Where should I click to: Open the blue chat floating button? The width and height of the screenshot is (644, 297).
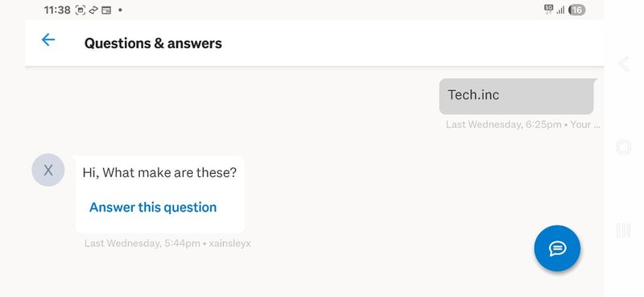(x=557, y=248)
